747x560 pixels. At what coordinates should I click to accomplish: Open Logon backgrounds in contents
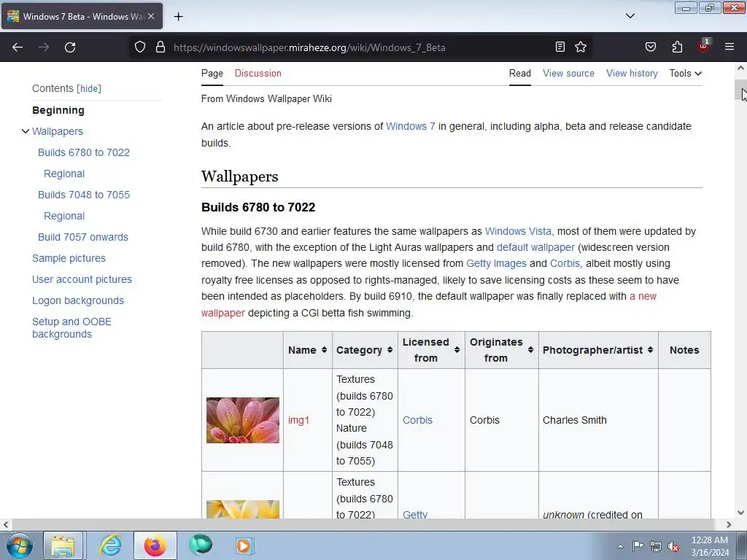pyautogui.click(x=77, y=300)
